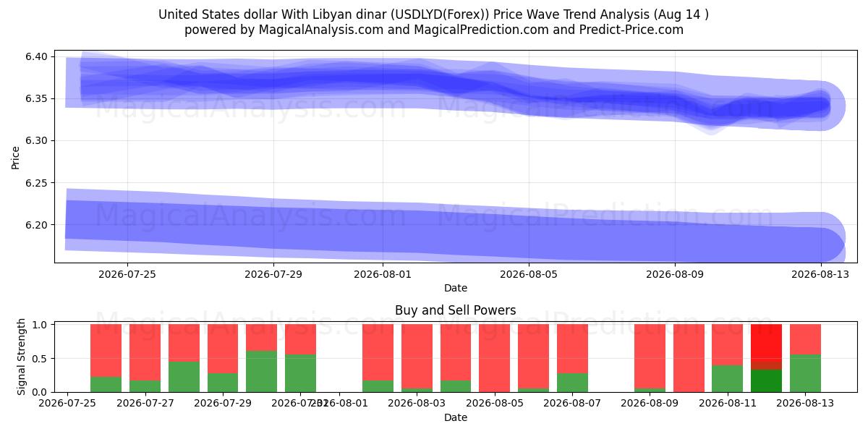
Task: Click the 6.30 price tick label
Action: point(36,140)
